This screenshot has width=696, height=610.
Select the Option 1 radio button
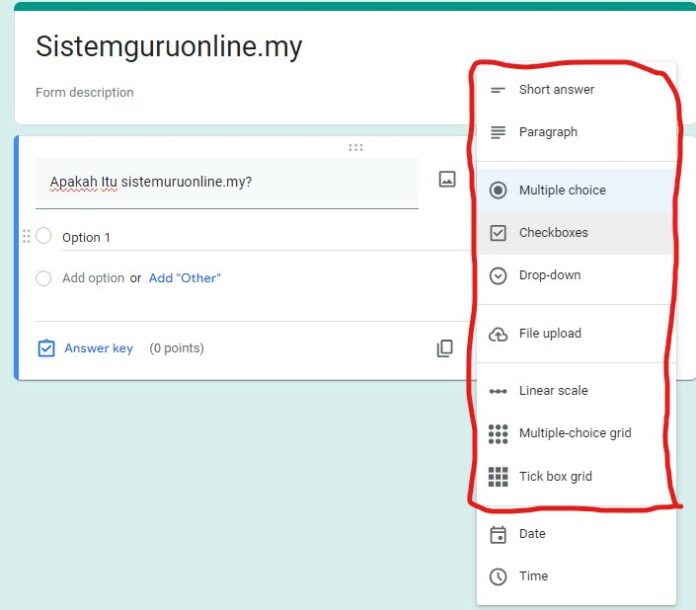coord(44,236)
